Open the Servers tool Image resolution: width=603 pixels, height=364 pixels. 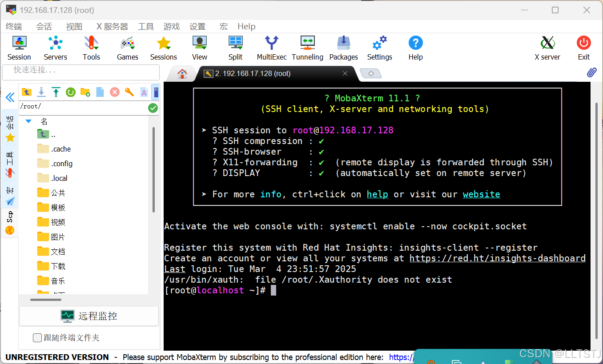[55, 48]
